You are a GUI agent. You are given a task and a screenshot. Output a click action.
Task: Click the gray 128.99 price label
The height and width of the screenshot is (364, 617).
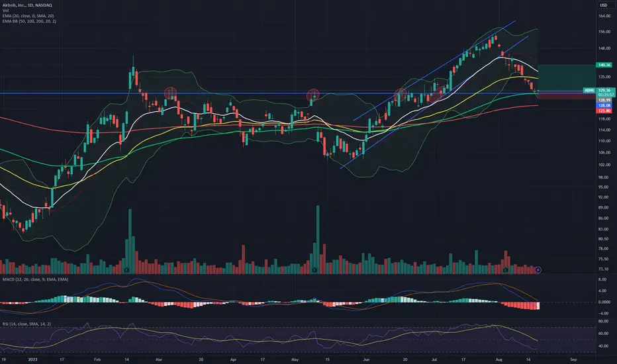(604, 101)
